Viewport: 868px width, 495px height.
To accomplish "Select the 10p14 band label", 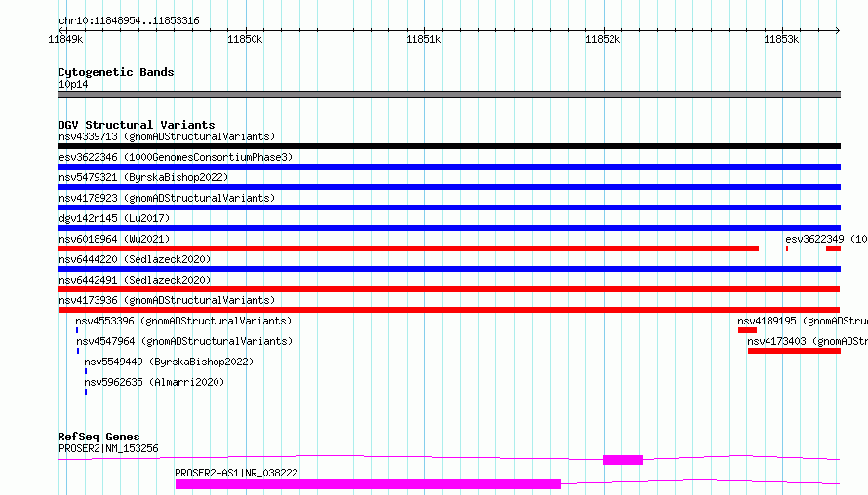I will click(x=73, y=84).
